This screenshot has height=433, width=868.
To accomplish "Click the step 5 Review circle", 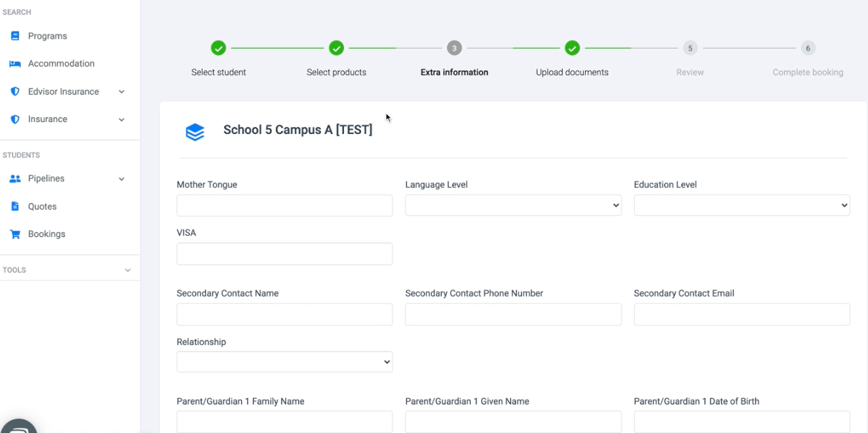I will tap(690, 48).
